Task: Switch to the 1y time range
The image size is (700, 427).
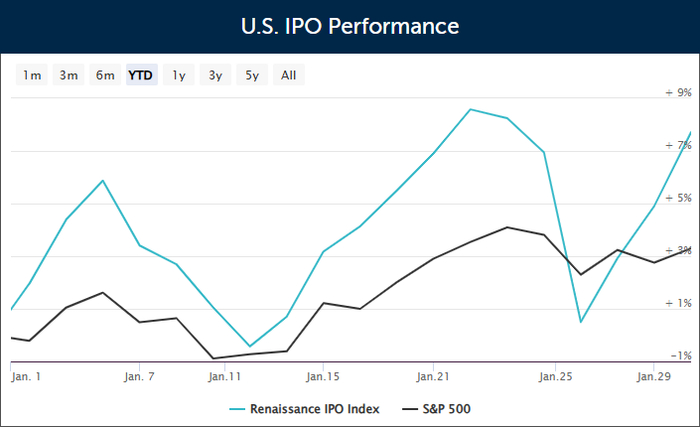Action: point(179,75)
